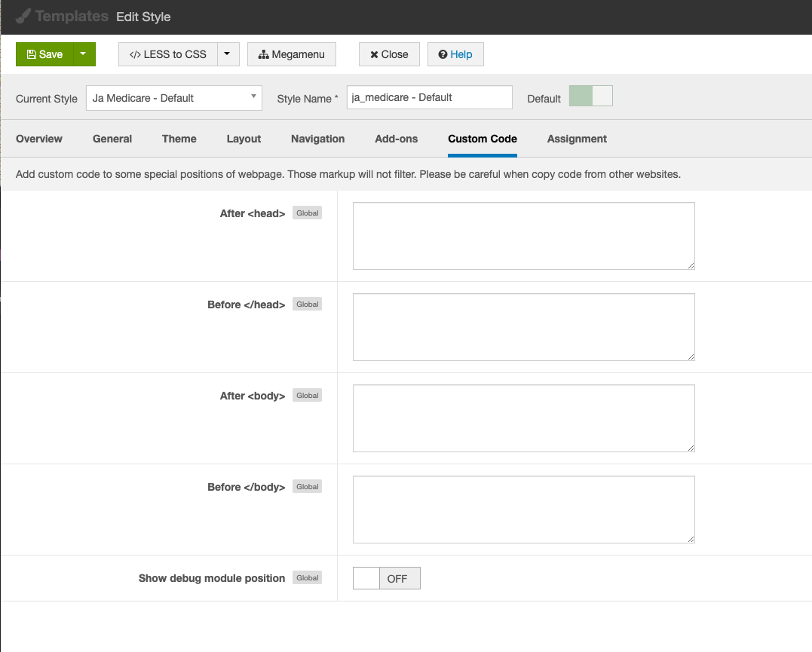This screenshot has height=652, width=812.
Task: Toggle the Default style switch
Action: point(590,96)
